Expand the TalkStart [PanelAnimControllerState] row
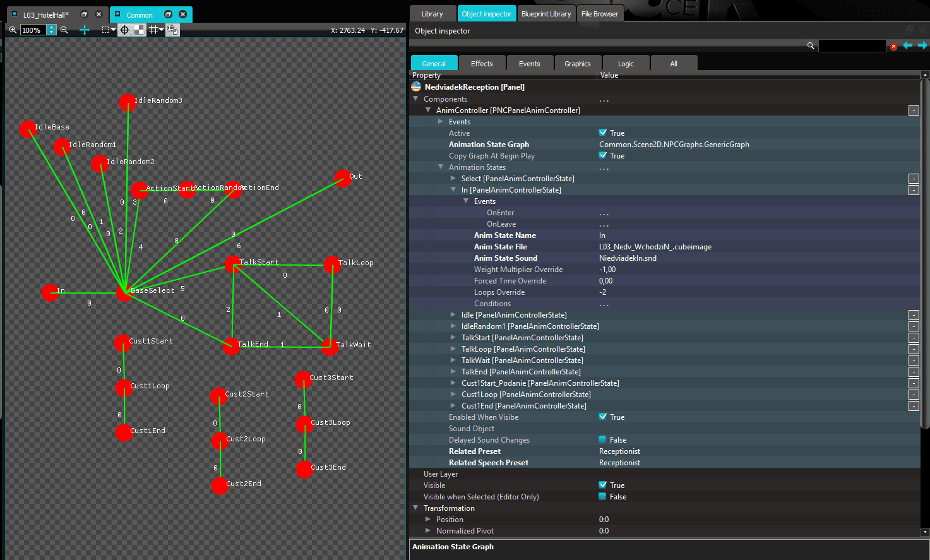 point(453,338)
